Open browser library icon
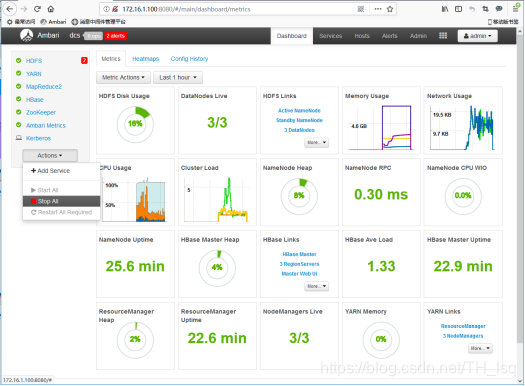Viewport: 525px width, 386px height. [445, 9]
